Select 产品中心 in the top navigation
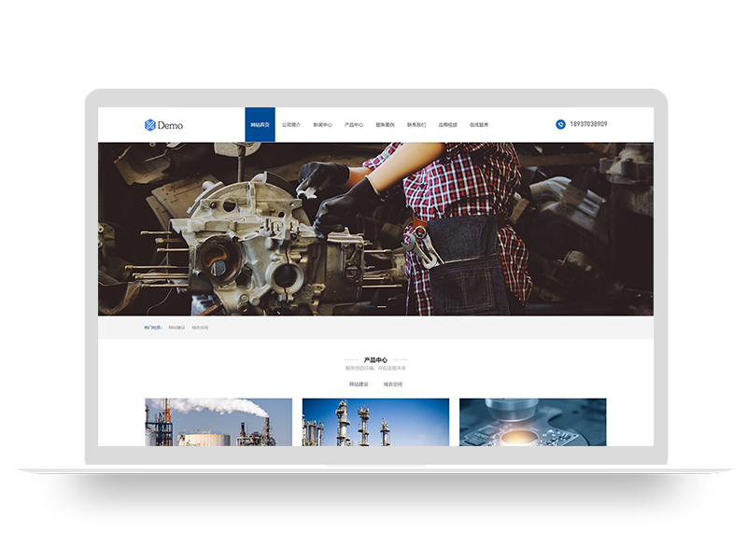Viewport: 747px width, 560px height. point(354,124)
